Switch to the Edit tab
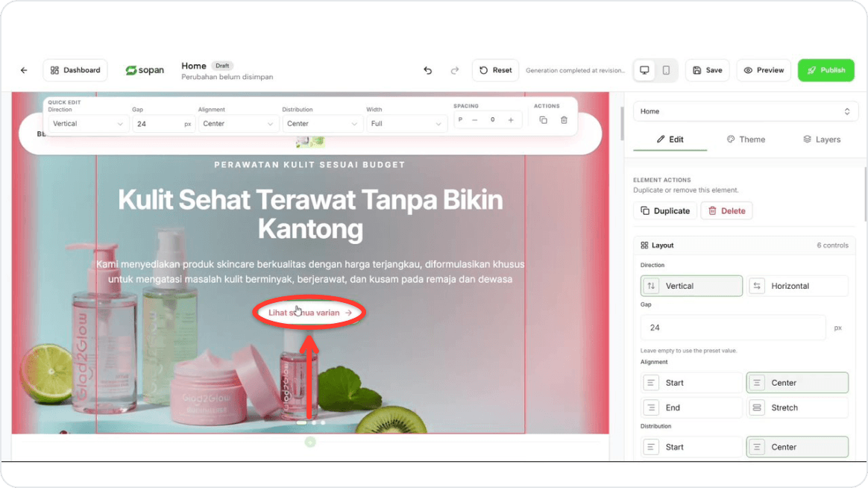 (670, 140)
